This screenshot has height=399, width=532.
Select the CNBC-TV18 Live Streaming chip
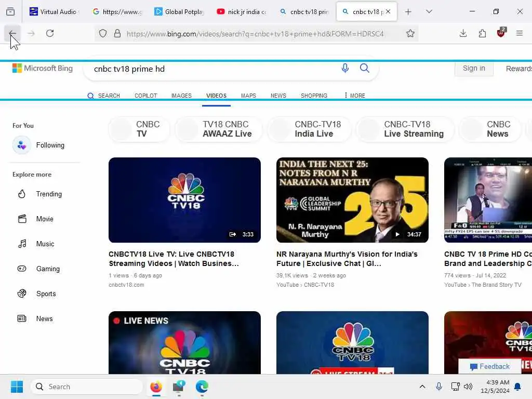click(405, 129)
